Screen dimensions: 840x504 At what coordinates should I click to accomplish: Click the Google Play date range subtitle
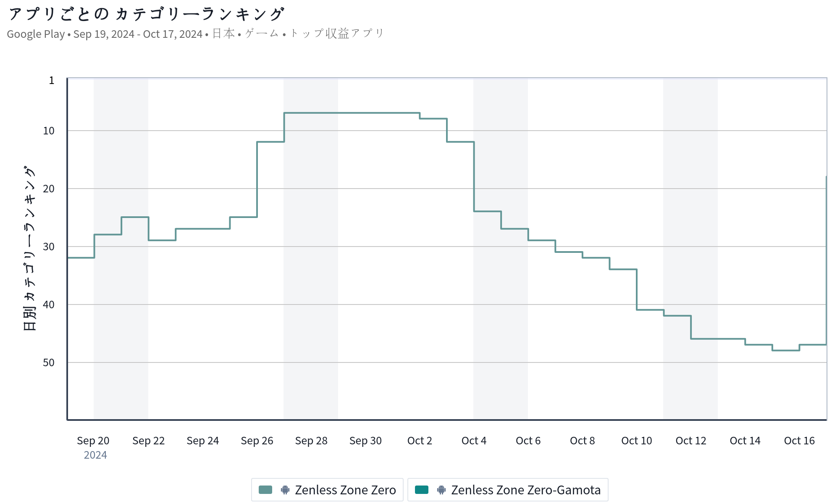click(x=196, y=34)
